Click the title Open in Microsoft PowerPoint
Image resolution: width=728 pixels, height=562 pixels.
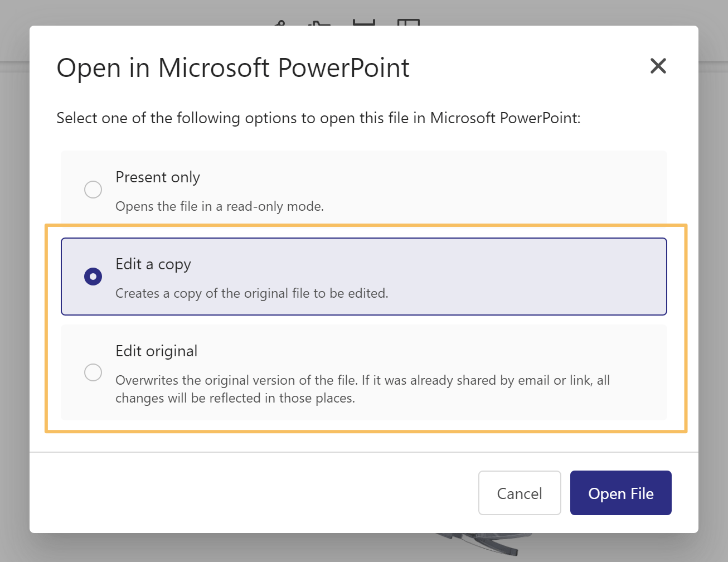232,67
